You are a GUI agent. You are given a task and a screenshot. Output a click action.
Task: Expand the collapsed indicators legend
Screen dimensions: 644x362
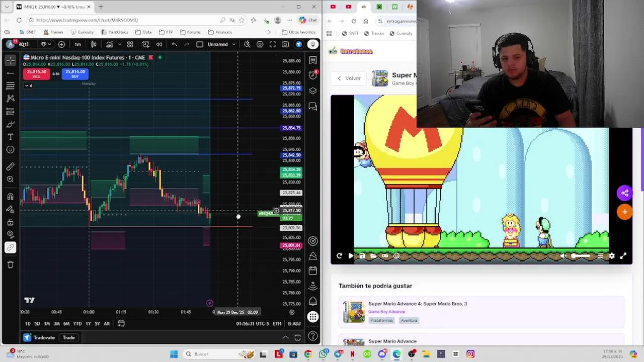tap(29, 86)
